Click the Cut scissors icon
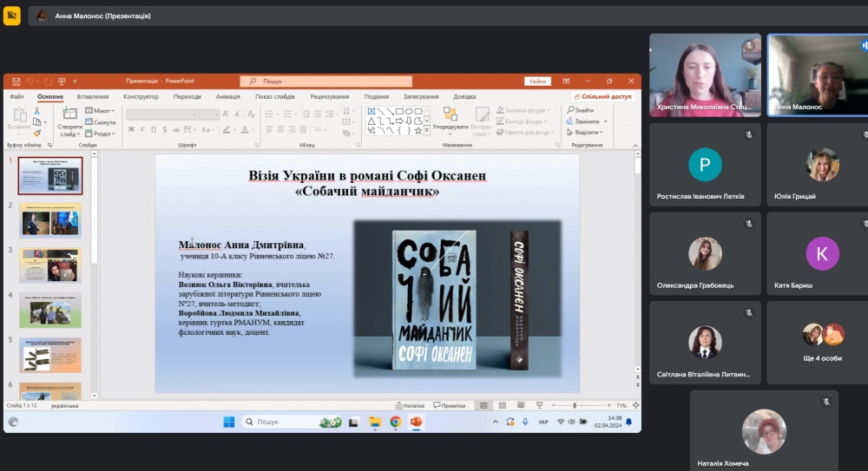This screenshot has height=471, width=868. 37,111
